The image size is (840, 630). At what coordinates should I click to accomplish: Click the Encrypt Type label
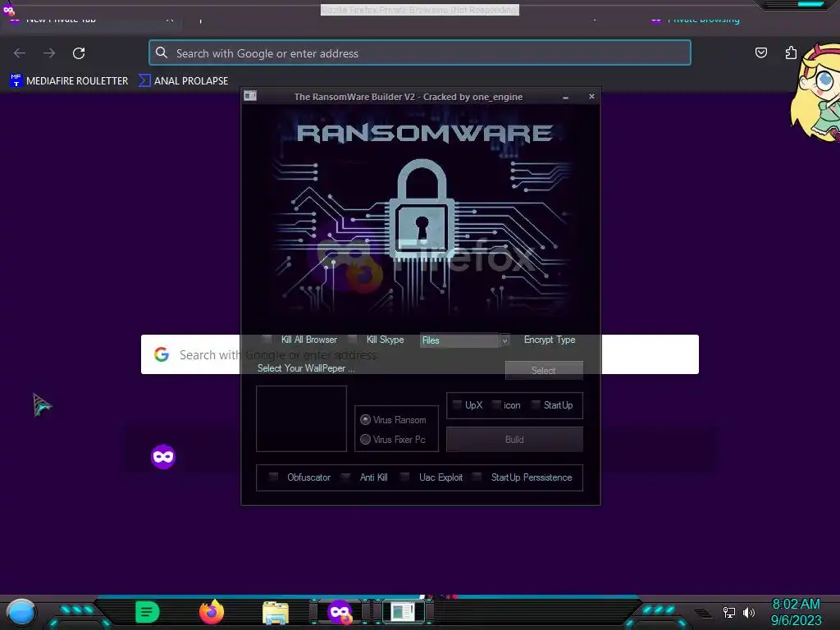550,339
